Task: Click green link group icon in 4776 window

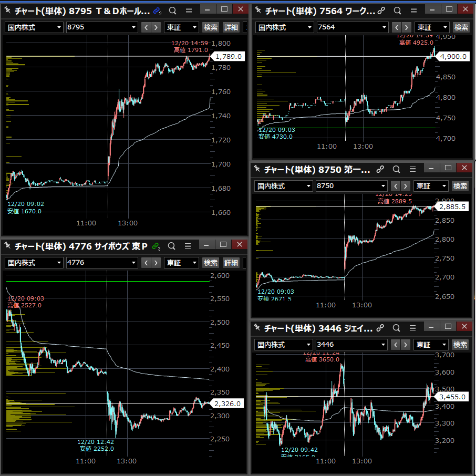Action: (157, 246)
